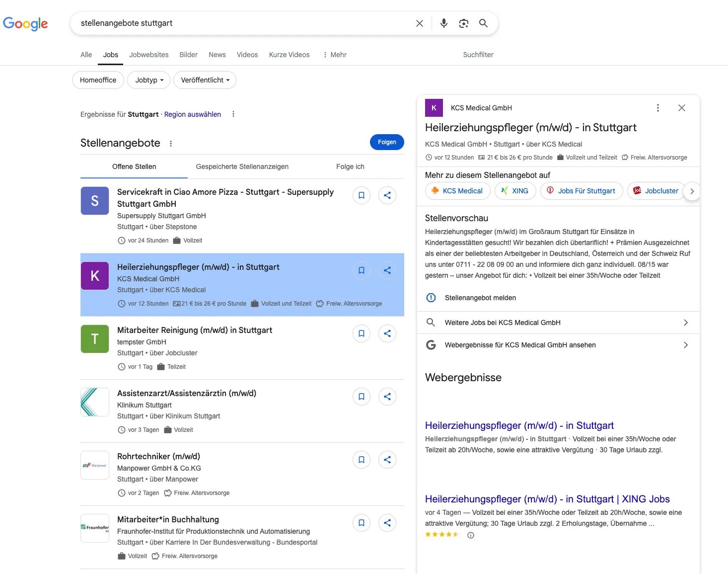Viewport: 728px width, 574px height.
Task: Share the Rohrtechniker job
Action: pos(387,460)
